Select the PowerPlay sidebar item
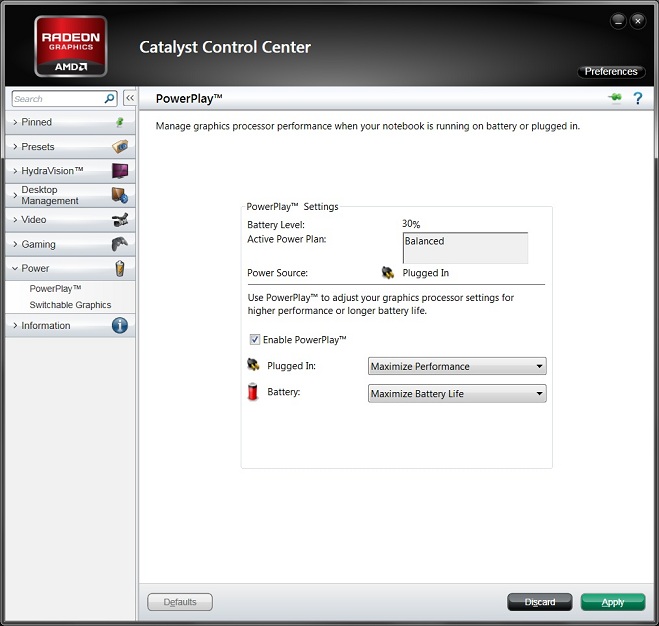 [55, 289]
